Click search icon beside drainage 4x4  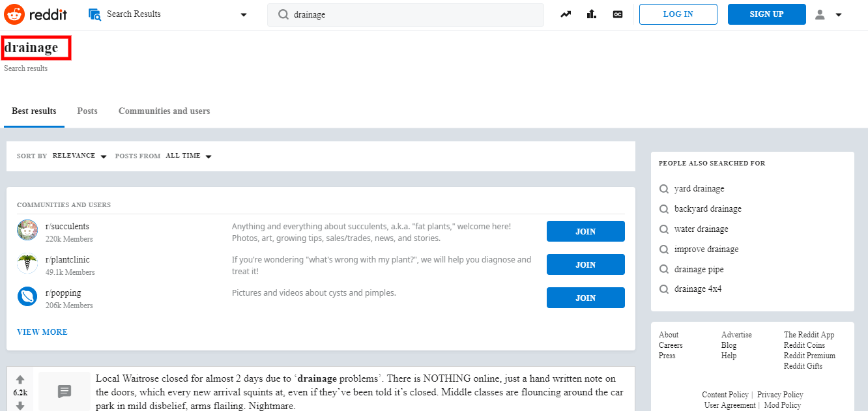664,289
